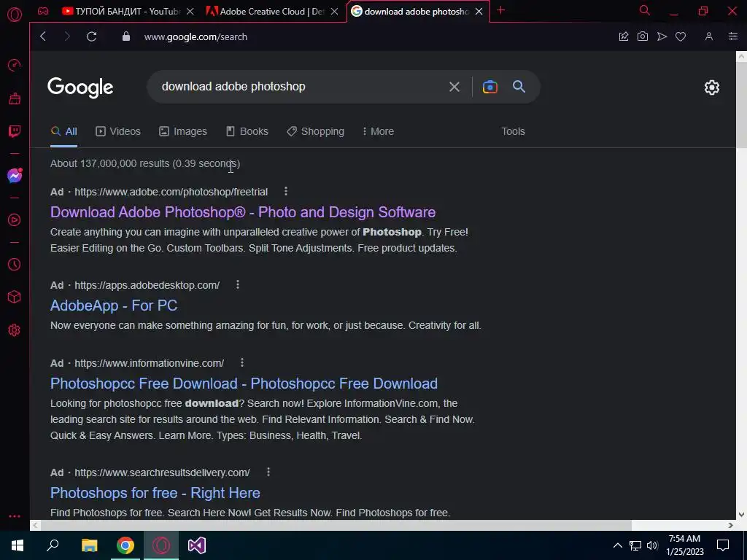Open Windows taskbar search
747x560 pixels.
click(53, 545)
